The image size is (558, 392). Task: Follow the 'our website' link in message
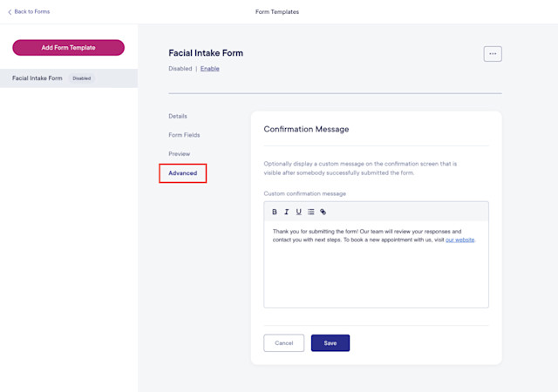459,240
